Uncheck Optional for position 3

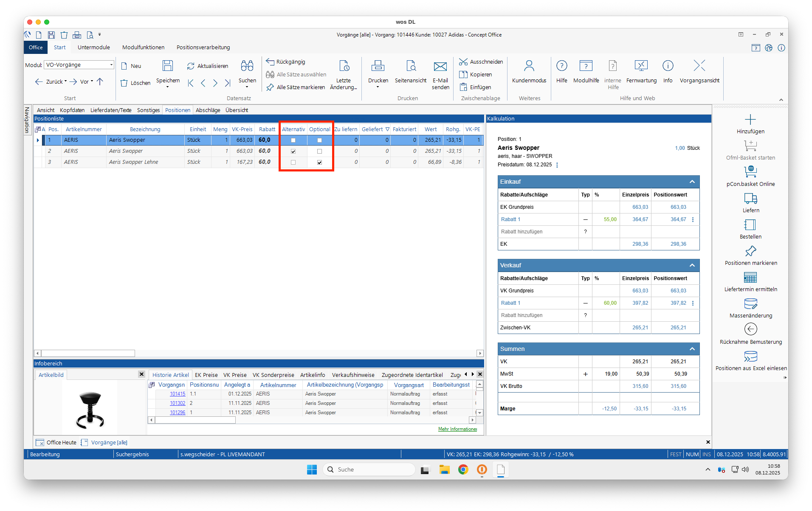tap(319, 163)
